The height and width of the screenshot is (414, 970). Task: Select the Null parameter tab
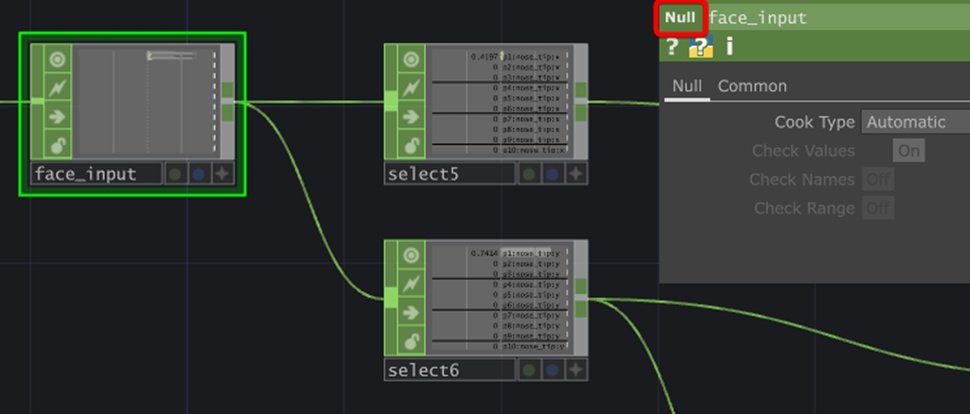[x=686, y=86]
